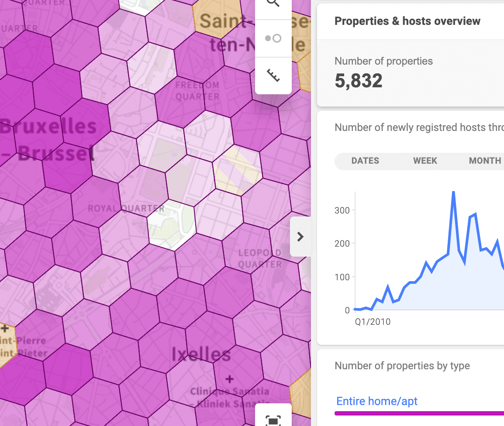Expand the statistics sidebar panel

point(300,237)
